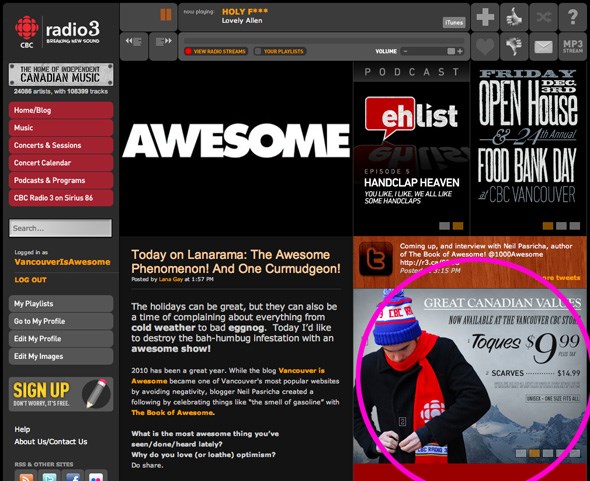Click the SIGN UP banner

pyautogui.click(x=61, y=394)
